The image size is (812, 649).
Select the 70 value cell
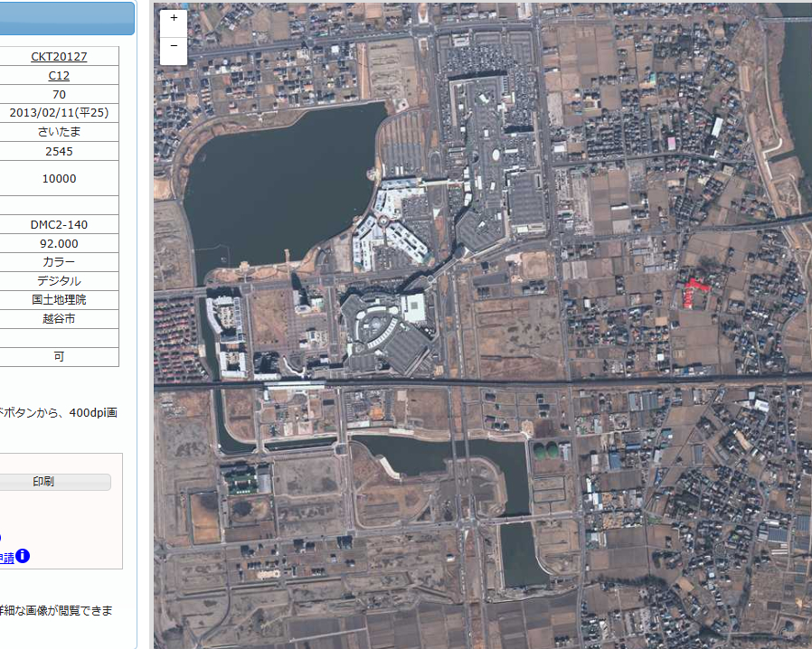click(59, 94)
